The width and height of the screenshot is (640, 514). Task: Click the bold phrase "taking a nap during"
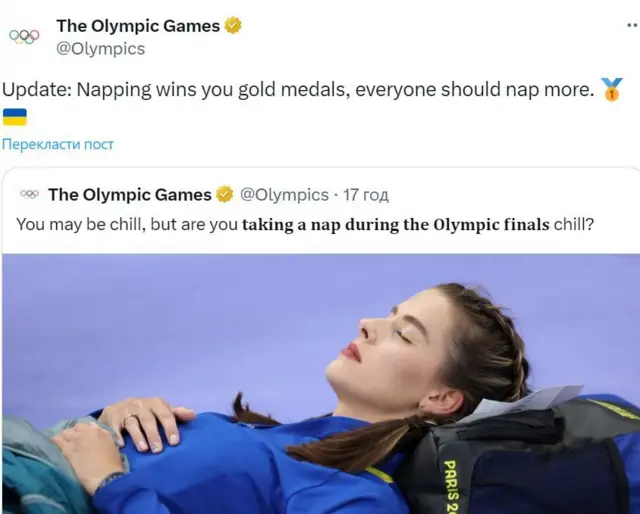click(x=320, y=224)
